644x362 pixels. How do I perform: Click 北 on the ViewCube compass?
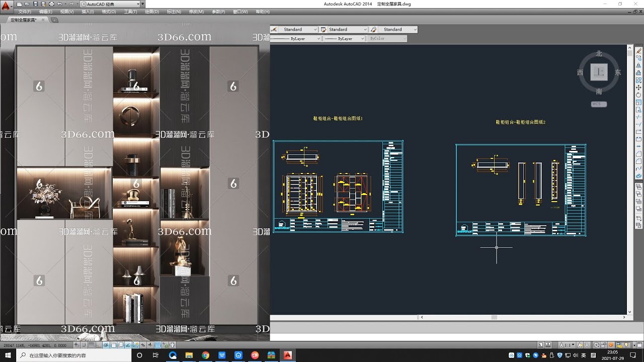pyautogui.click(x=599, y=53)
